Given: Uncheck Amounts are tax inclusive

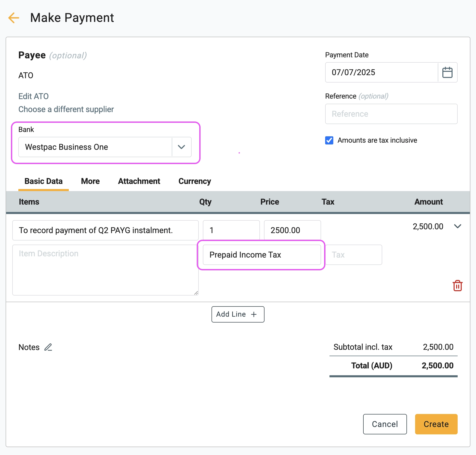Looking at the screenshot, I should (x=329, y=140).
